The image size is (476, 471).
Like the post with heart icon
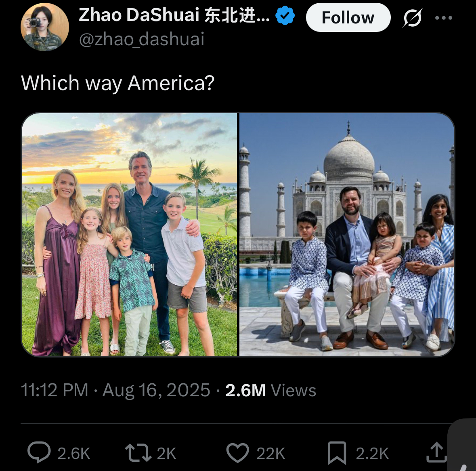click(238, 452)
